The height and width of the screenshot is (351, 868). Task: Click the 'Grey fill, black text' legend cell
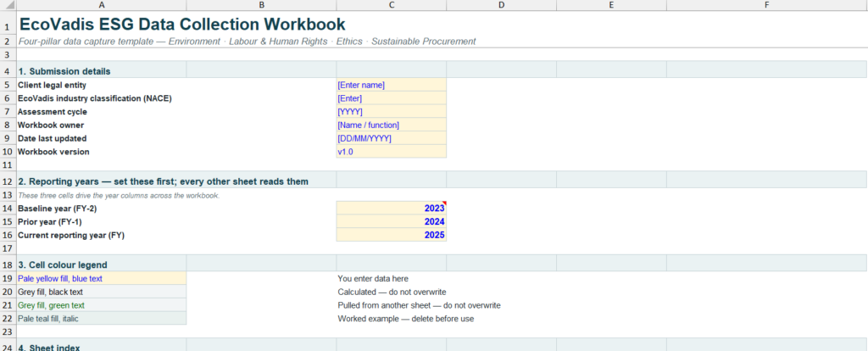[102, 292]
